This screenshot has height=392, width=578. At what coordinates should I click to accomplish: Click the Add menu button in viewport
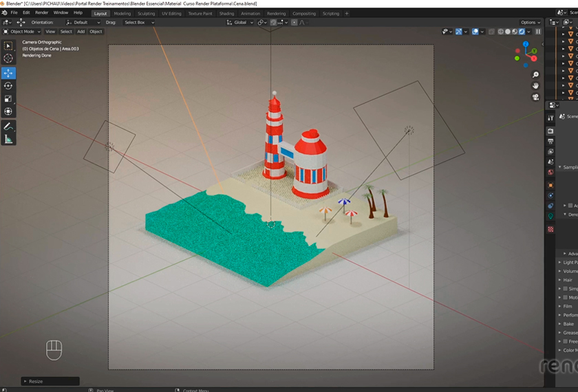point(81,32)
